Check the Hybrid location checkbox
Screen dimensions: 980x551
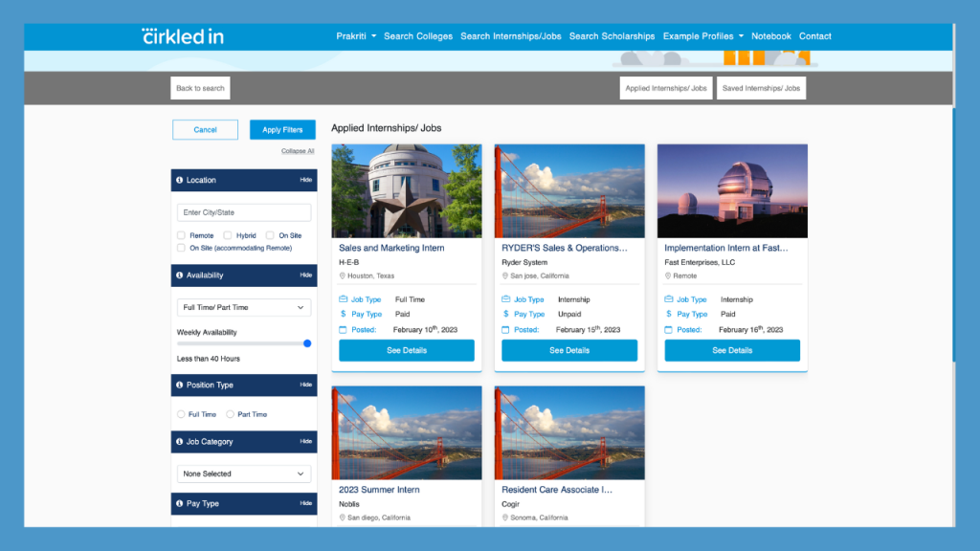228,235
